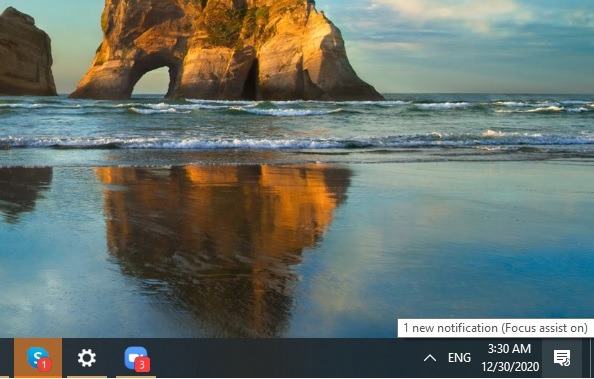The height and width of the screenshot is (379, 594).
Task: Open the Action Center notification icon
Action: click(x=562, y=358)
